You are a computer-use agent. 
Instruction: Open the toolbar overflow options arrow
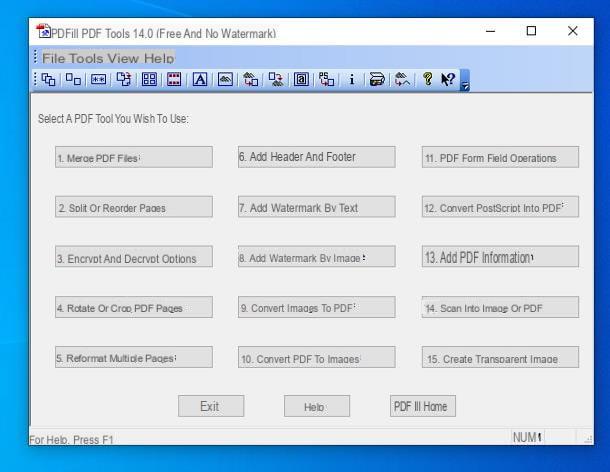coord(465,81)
